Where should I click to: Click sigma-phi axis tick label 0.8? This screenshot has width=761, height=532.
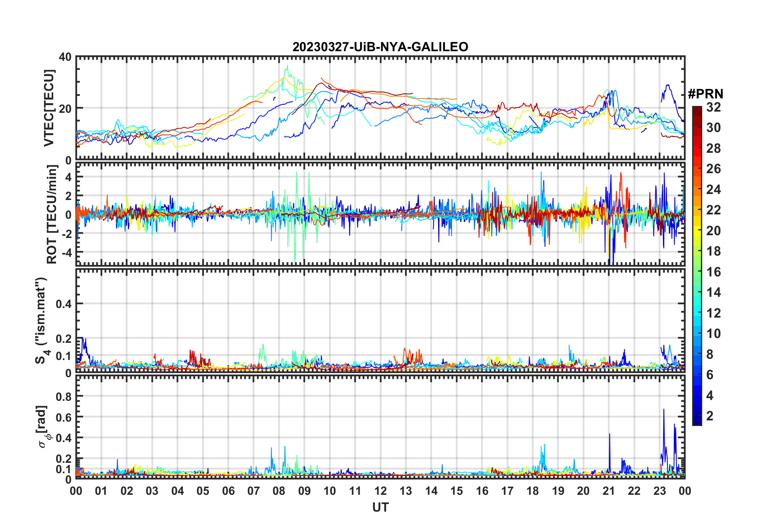tap(63, 396)
